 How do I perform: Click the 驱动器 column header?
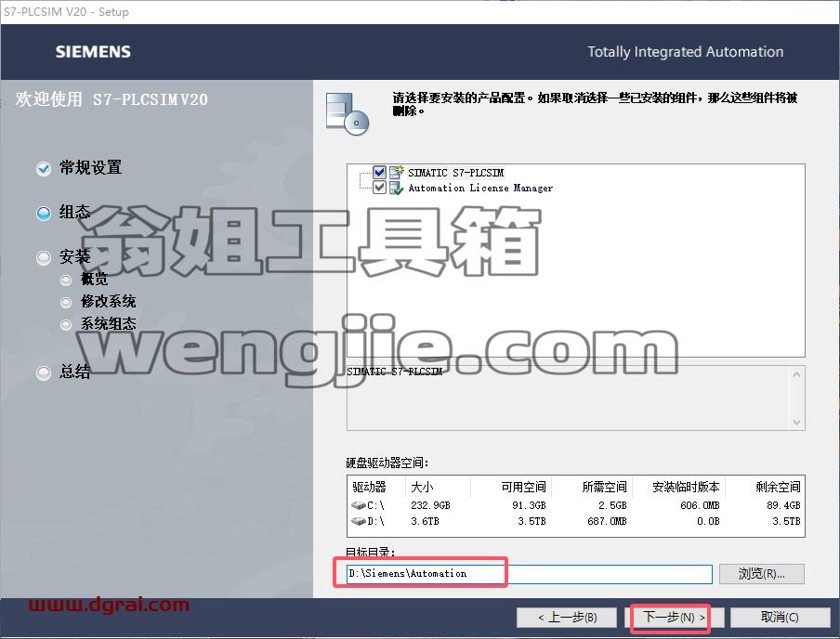point(377,487)
